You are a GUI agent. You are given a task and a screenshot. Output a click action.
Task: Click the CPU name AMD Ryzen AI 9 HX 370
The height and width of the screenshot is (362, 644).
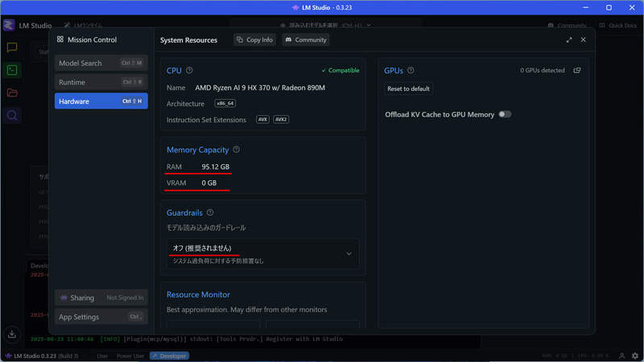[260, 88]
